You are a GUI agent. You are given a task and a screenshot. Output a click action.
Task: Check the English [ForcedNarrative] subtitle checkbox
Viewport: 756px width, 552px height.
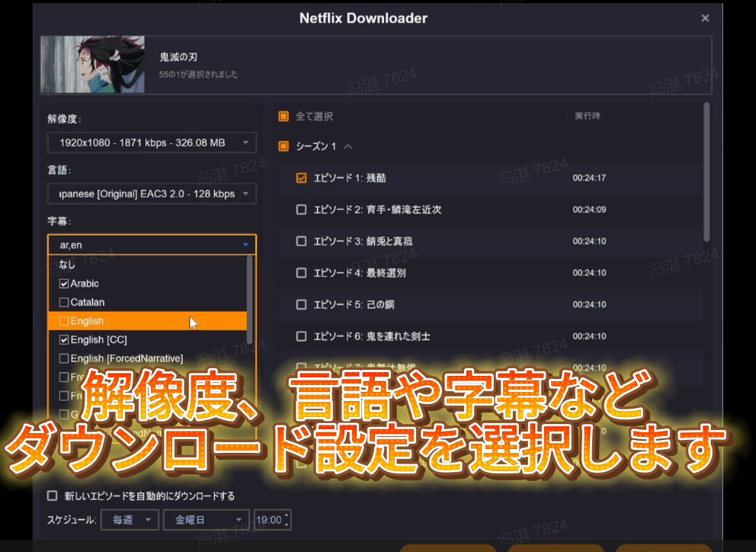coord(64,358)
